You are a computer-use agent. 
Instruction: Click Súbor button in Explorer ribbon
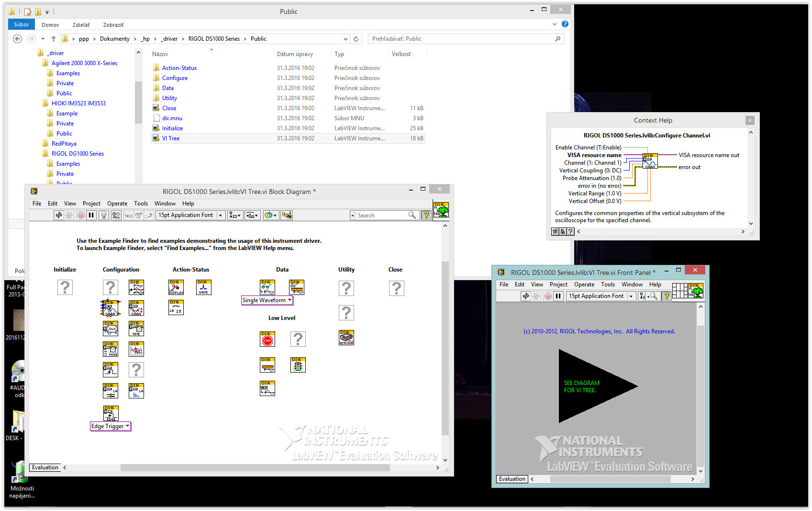point(22,24)
